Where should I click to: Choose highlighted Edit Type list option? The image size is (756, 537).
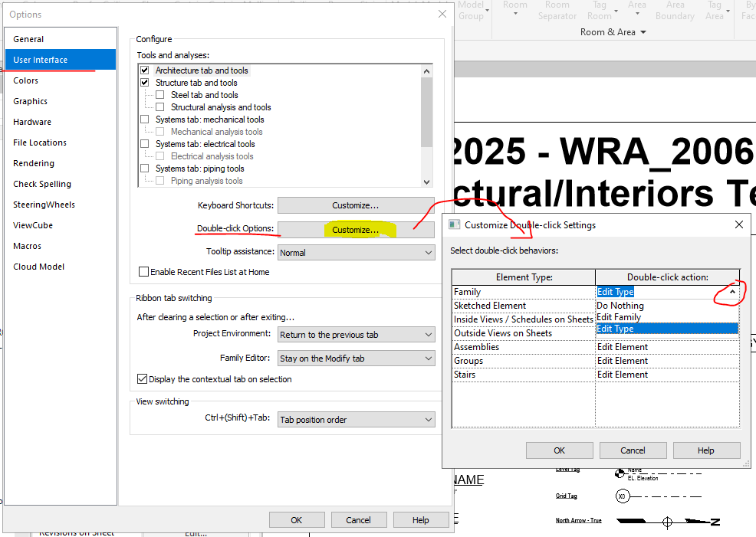(x=667, y=329)
